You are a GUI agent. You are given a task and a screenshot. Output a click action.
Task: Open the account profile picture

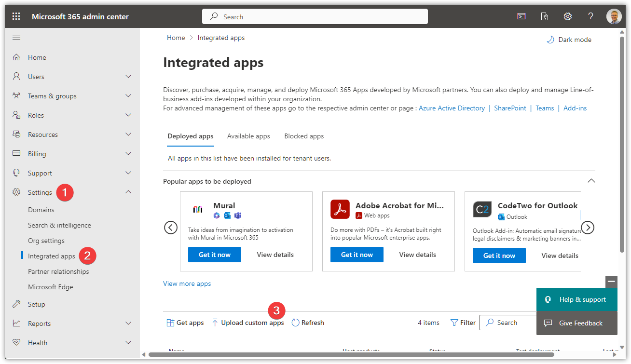pyautogui.click(x=614, y=16)
